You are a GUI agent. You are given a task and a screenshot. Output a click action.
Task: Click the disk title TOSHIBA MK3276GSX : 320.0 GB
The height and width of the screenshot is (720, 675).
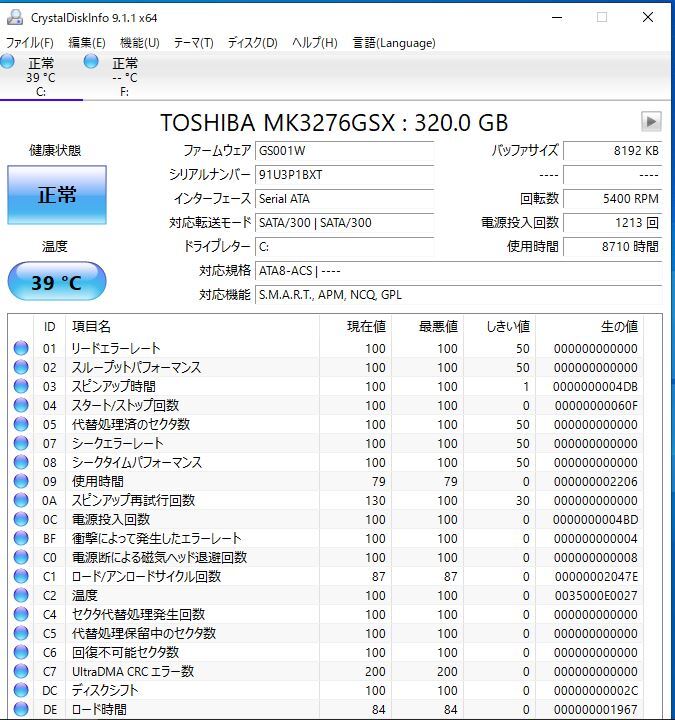pos(334,123)
